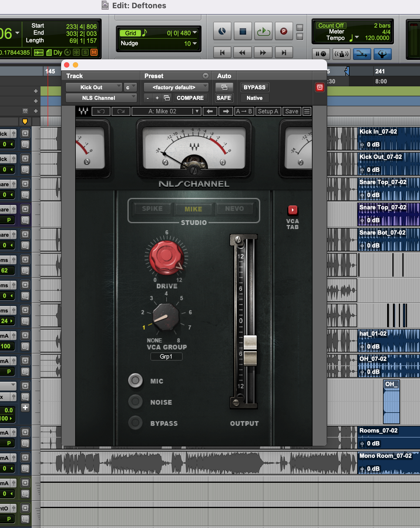Open the factory default preset dropdown
This screenshot has height=528, width=420.
click(176, 87)
